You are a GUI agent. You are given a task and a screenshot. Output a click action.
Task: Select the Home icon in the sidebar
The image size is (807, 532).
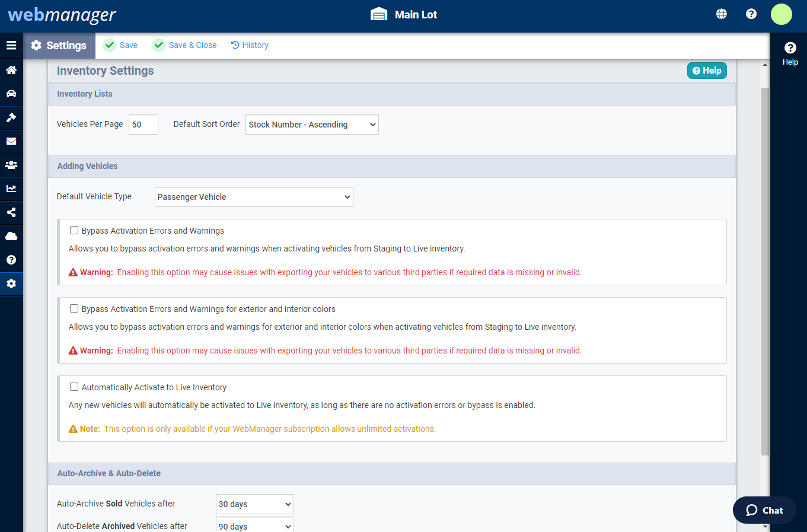pos(11,70)
